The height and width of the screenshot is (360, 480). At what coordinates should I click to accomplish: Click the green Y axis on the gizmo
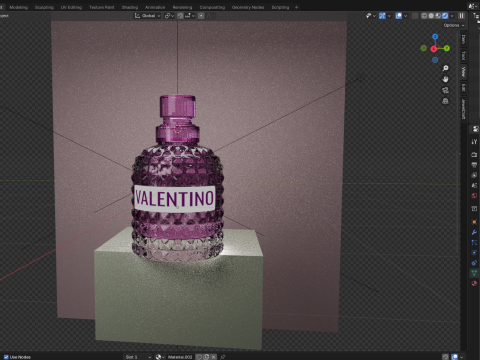pyautogui.click(x=447, y=48)
